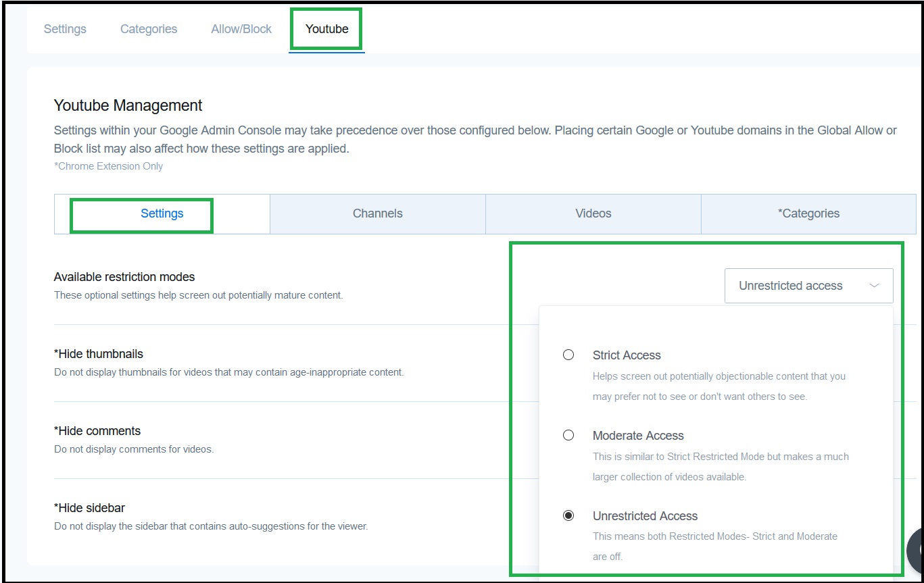Click the 'similar to Strict Restricted Mode' description
The height and width of the screenshot is (583, 924).
pyautogui.click(x=721, y=467)
